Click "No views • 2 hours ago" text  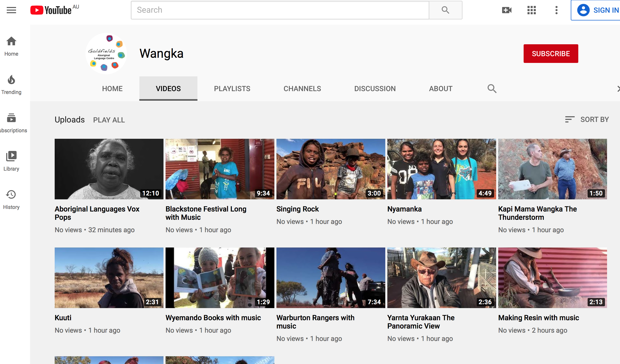pos(533,330)
